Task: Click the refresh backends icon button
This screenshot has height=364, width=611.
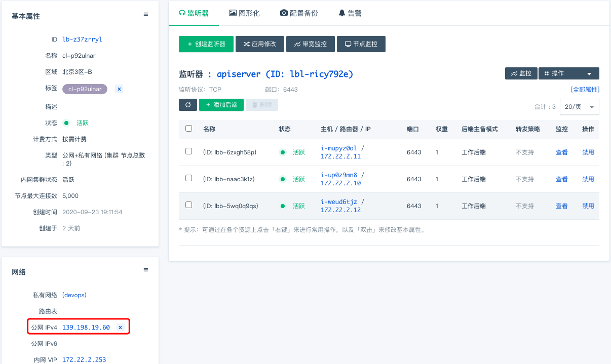Action: coord(188,105)
